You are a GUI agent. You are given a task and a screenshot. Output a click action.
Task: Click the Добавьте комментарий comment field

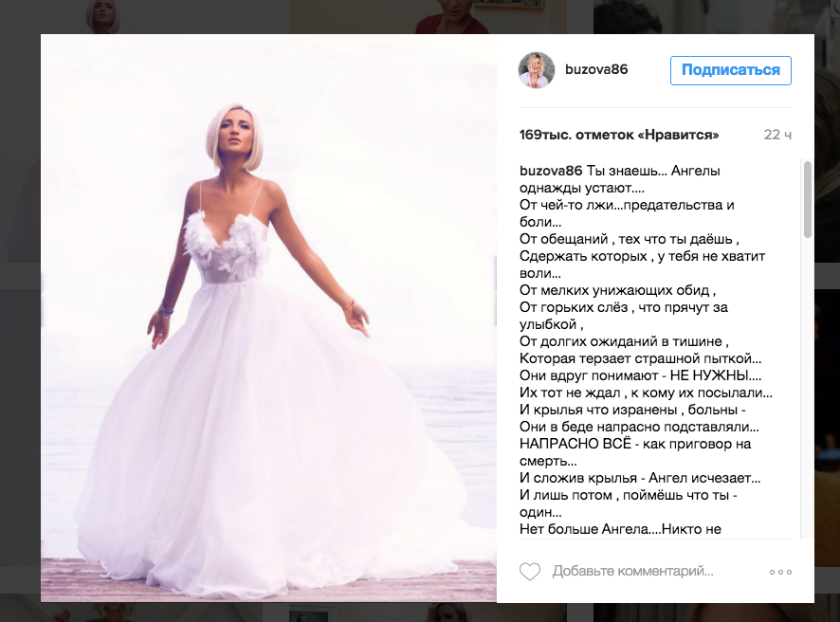click(632, 571)
